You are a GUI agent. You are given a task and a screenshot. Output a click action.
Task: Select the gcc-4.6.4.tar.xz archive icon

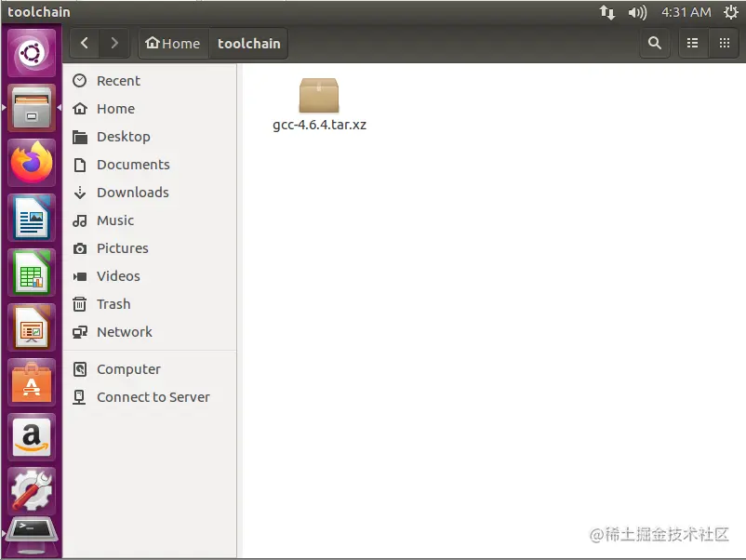tap(319, 96)
